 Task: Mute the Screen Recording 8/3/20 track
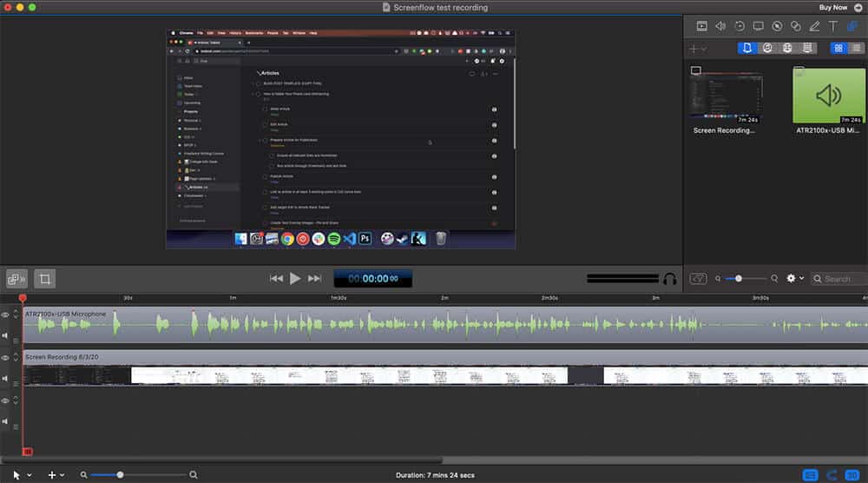pyautogui.click(x=5, y=379)
